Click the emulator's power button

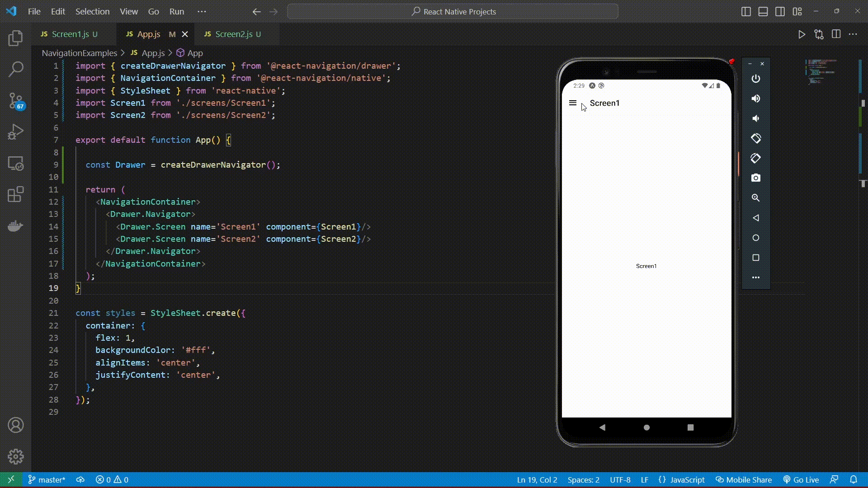(756, 79)
